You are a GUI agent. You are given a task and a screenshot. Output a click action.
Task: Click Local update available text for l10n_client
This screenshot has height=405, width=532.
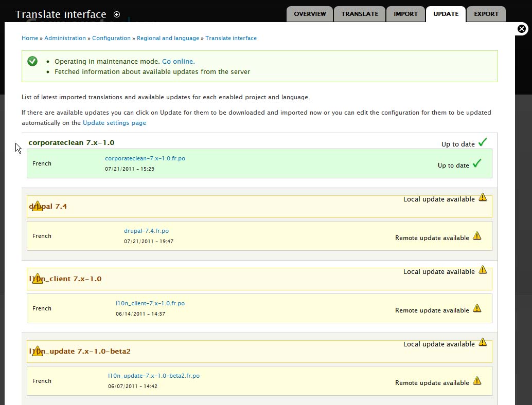(439, 272)
